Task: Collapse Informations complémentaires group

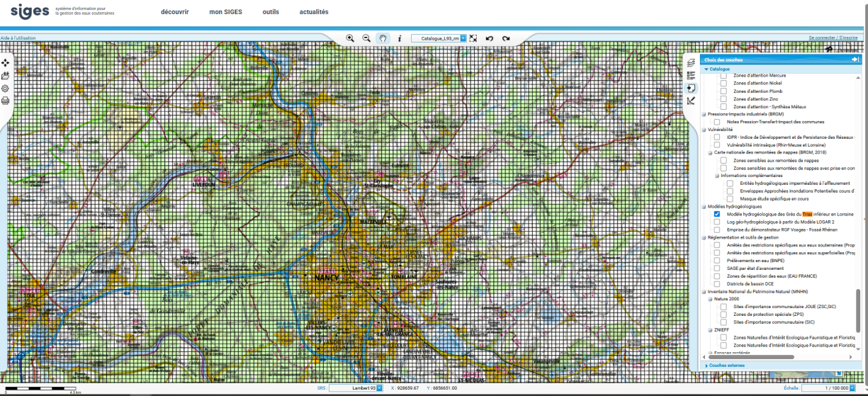Action: (x=717, y=176)
